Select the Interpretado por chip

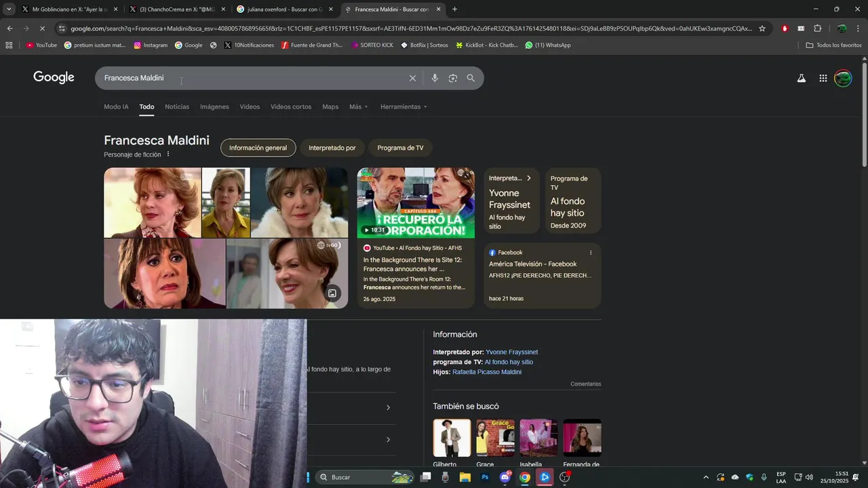332,148
